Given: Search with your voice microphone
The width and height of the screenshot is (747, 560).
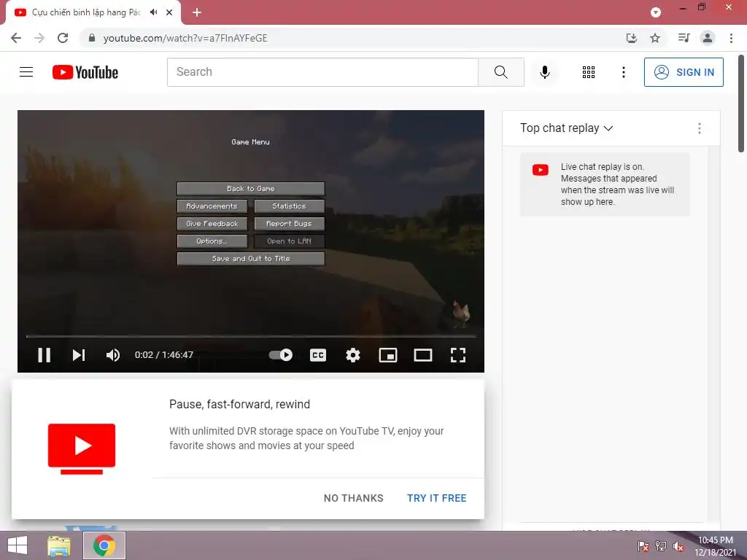Looking at the screenshot, I should (x=544, y=72).
